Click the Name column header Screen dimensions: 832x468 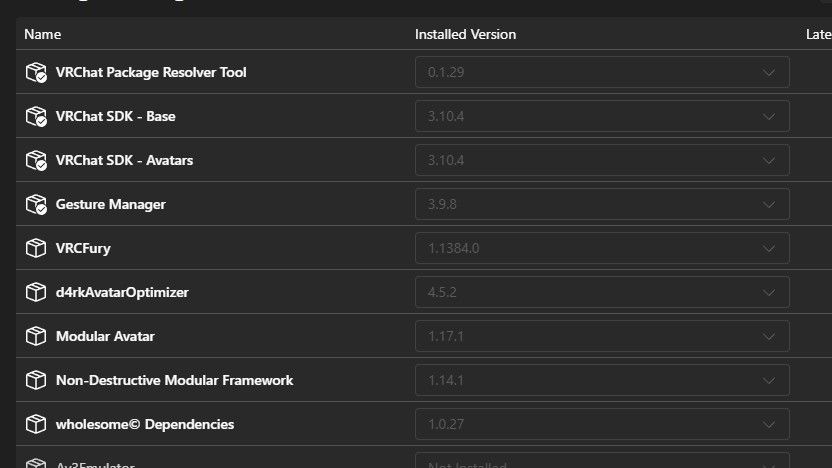(x=42, y=34)
